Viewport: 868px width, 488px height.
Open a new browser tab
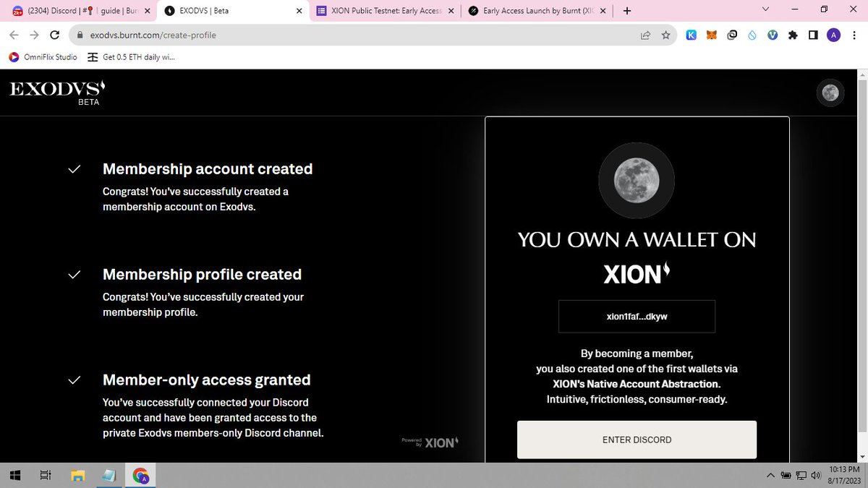point(626,11)
